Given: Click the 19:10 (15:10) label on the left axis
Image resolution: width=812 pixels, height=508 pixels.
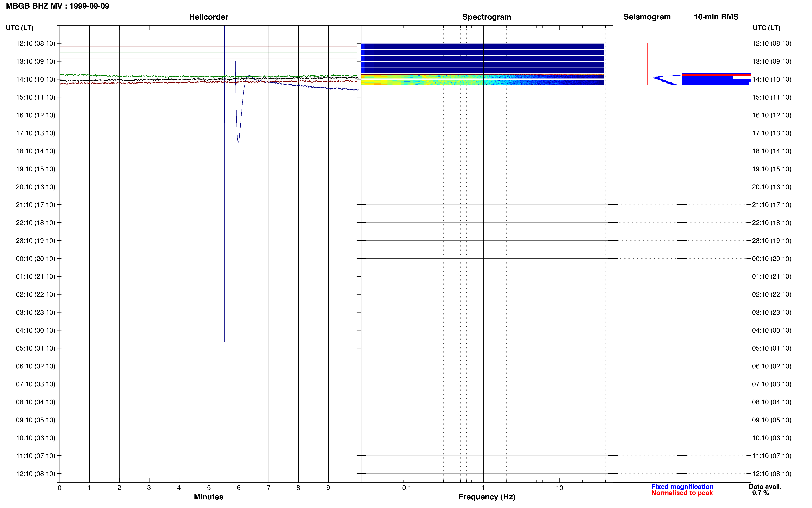Looking at the screenshot, I should 36,169.
